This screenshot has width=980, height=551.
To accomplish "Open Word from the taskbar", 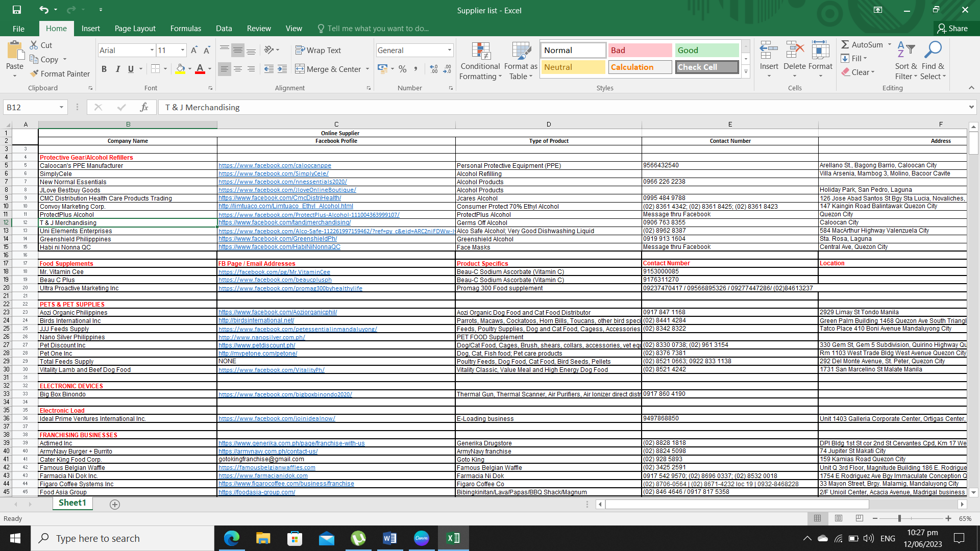I will tap(389, 538).
